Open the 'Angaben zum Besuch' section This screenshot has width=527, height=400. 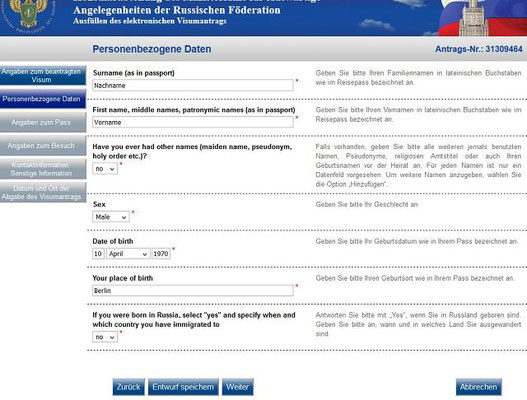click(42, 146)
